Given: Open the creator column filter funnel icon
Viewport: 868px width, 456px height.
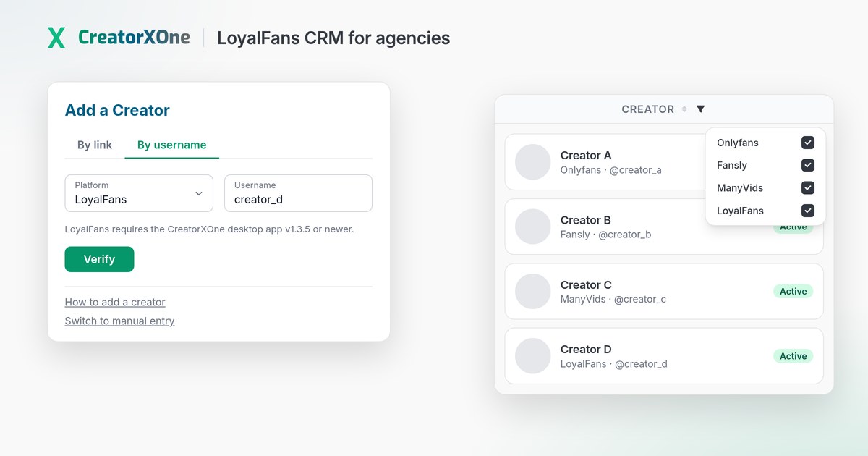Looking at the screenshot, I should (x=700, y=109).
